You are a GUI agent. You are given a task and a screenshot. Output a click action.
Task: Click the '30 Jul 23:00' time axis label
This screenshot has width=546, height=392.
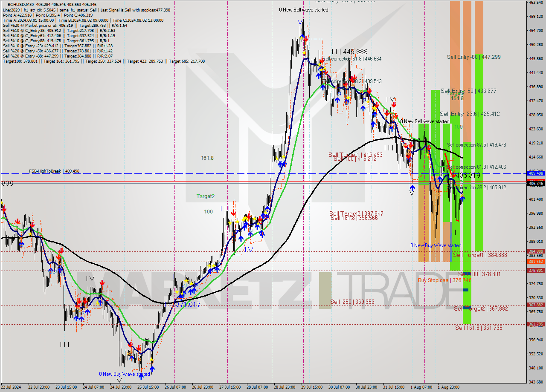point(366,387)
